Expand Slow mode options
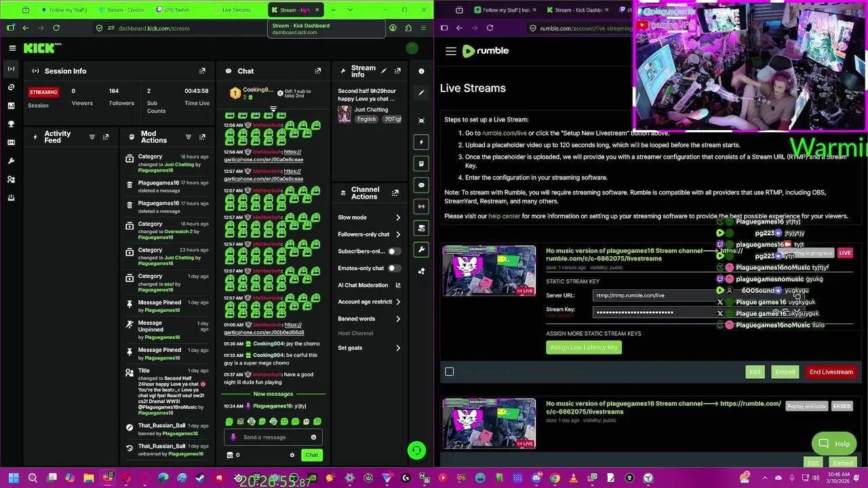868x488 pixels. click(369, 218)
